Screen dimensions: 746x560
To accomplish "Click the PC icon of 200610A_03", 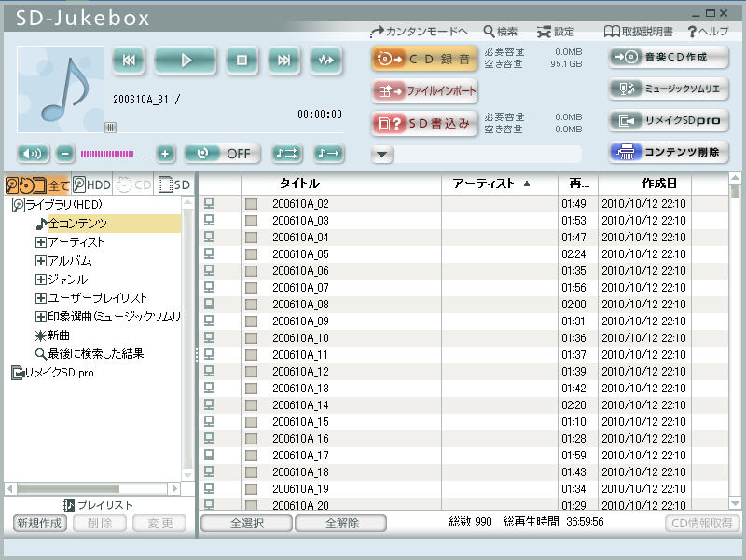I will (209, 220).
